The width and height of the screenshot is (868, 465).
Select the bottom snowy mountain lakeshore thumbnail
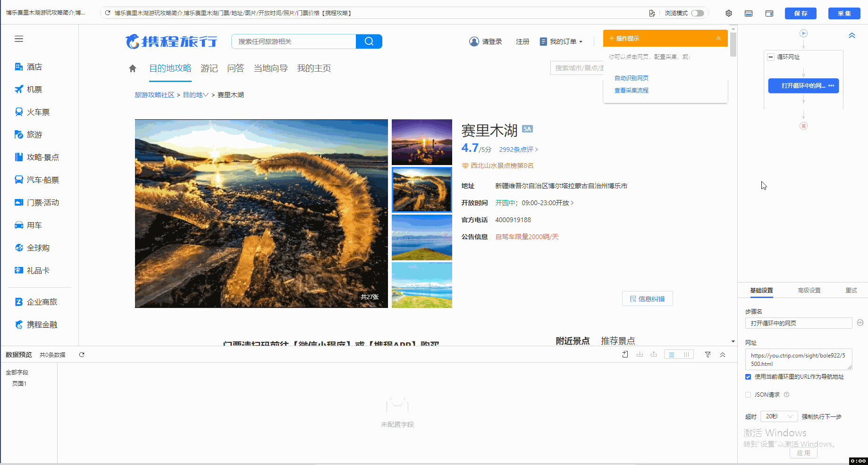[x=422, y=285]
